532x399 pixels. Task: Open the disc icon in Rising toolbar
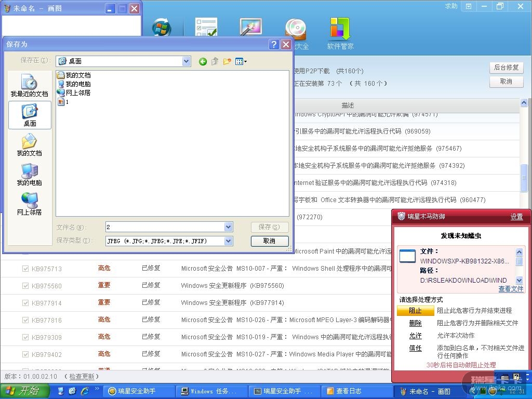point(296,29)
